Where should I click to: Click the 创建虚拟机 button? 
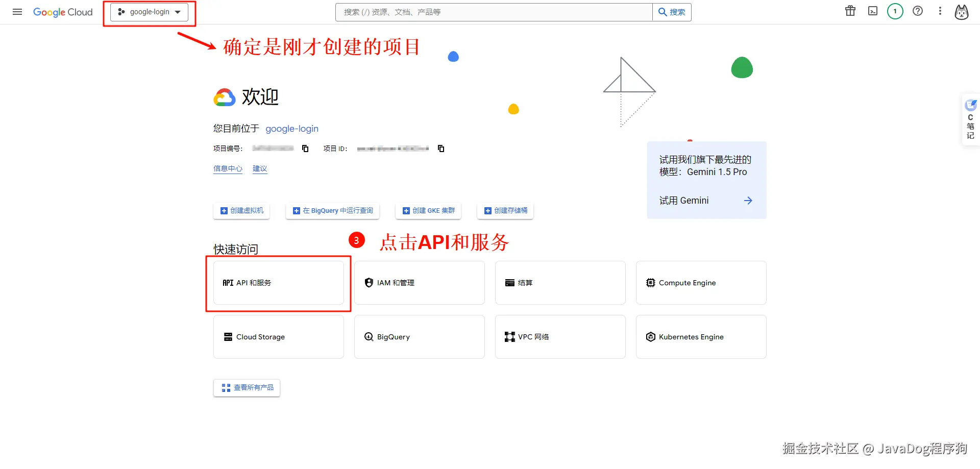[241, 211]
